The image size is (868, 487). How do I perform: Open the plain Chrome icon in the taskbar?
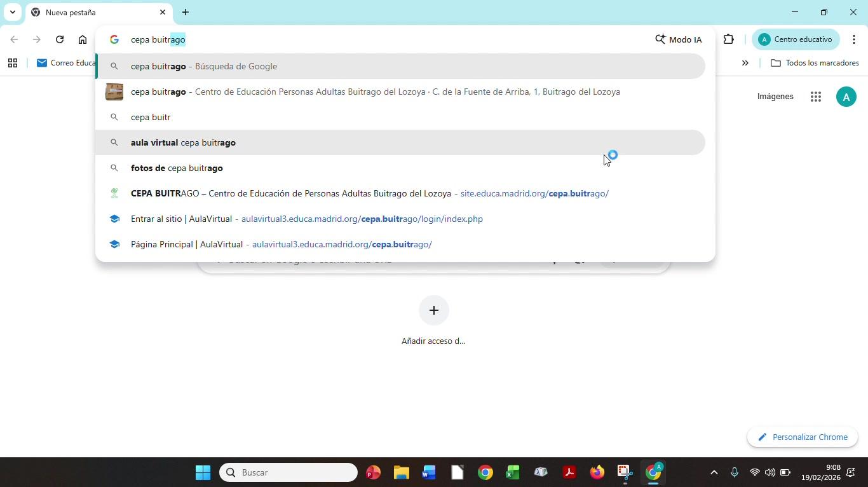click(x=485, y=472)
